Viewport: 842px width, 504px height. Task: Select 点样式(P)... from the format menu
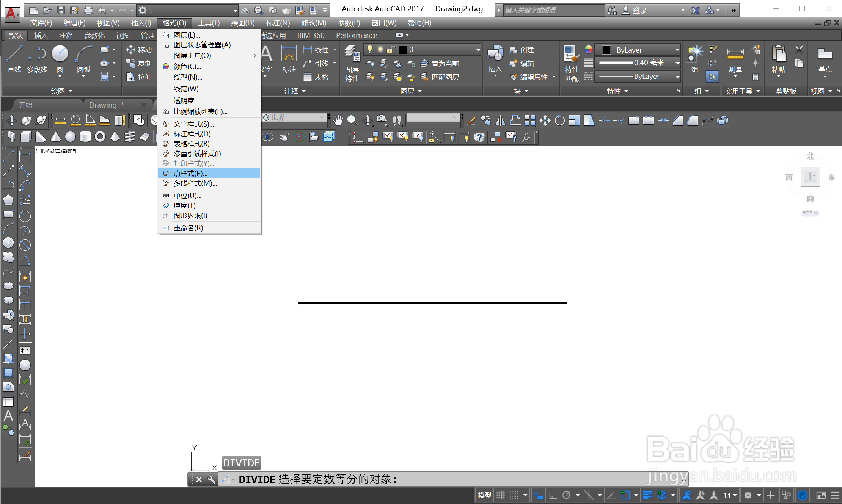tap(209, 173)
